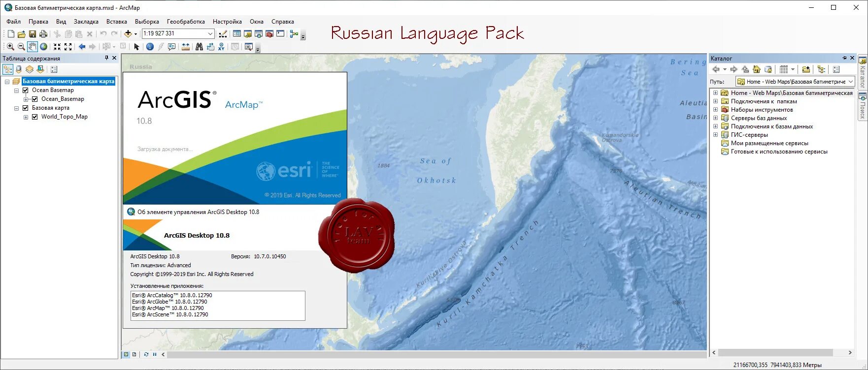
Task: Choose the Select Elements black arrow tool
Action: click(x=136, y=47)
